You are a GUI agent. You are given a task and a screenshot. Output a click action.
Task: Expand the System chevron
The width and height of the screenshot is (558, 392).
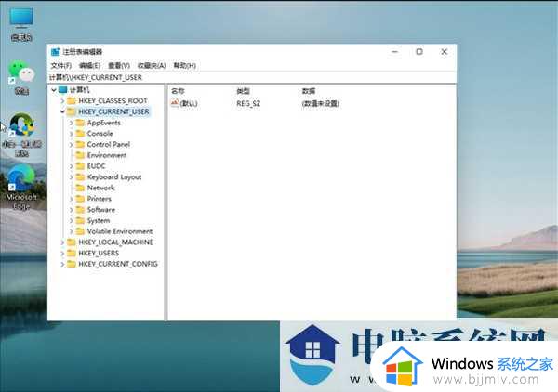72,221
